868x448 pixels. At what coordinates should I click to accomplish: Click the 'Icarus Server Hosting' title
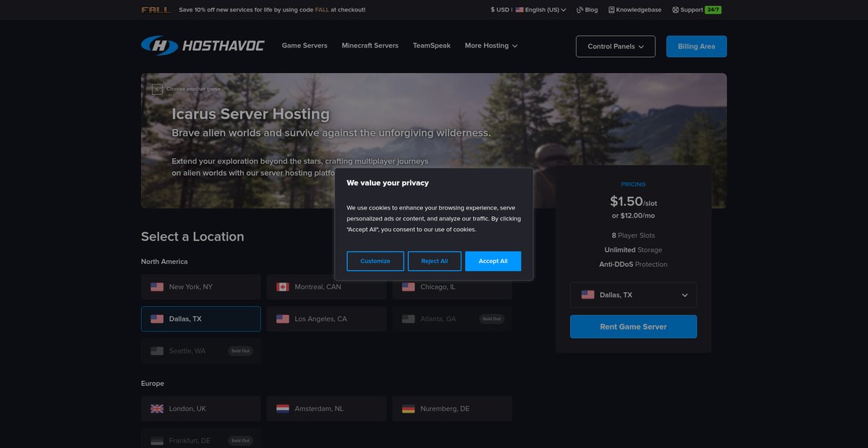[x=250, y=114]
